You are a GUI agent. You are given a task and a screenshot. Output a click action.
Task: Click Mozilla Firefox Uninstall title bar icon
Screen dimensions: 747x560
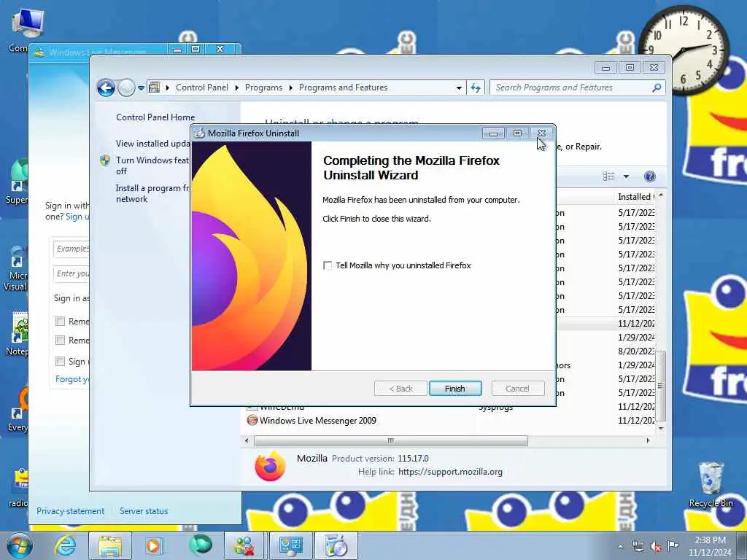199,133
